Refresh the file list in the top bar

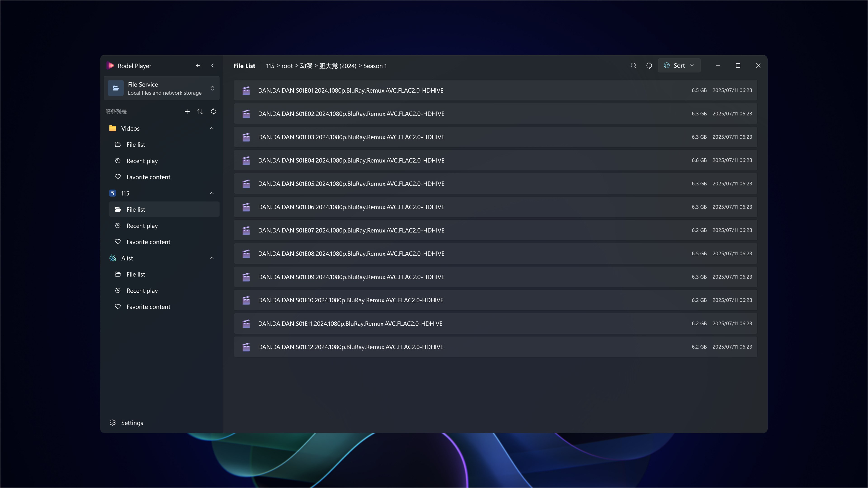(649, 66)
